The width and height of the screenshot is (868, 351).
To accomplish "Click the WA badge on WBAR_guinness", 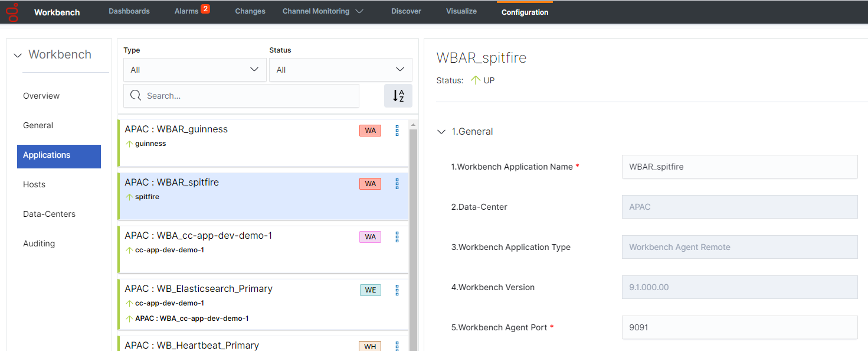I will click(370, 131).
